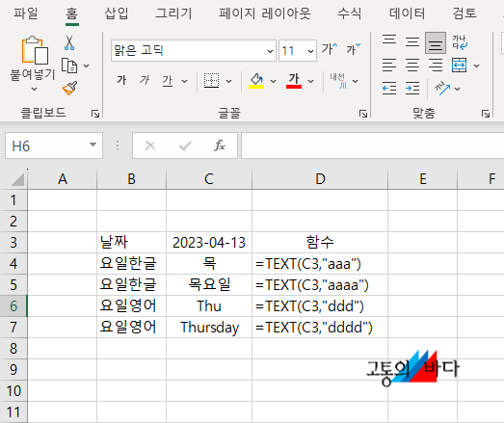Select row 6 header
Image resolution: width=504 pixels, height=423 pixels.
point(13,306)
